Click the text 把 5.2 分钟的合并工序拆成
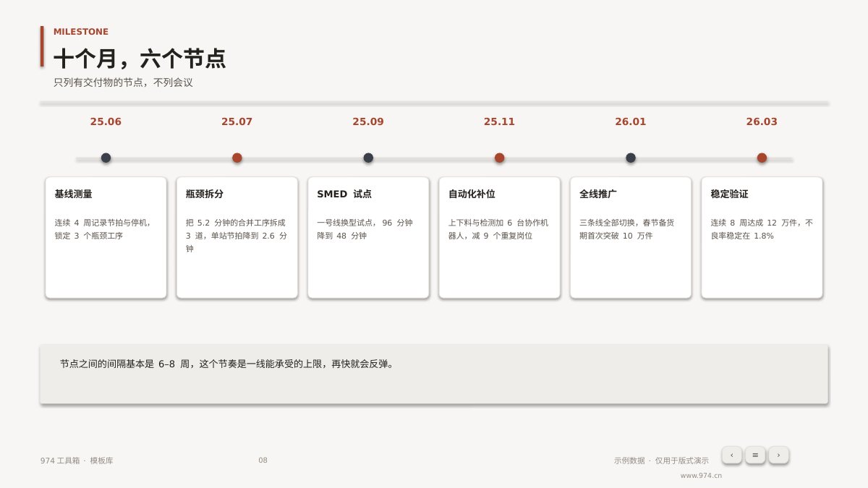This screenshot has height=488, width=868. [x=236, y=223]
